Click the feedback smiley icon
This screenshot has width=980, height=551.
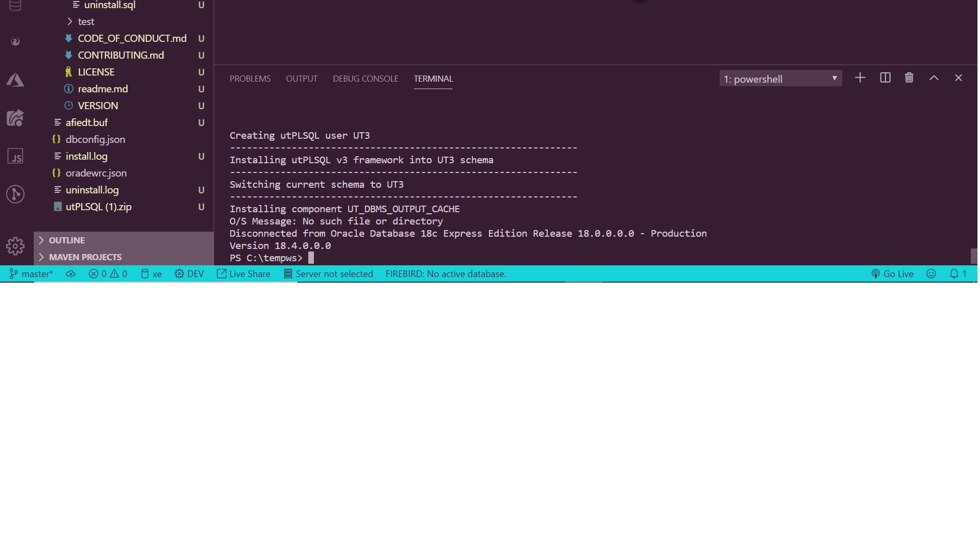[x=931, y=274]
